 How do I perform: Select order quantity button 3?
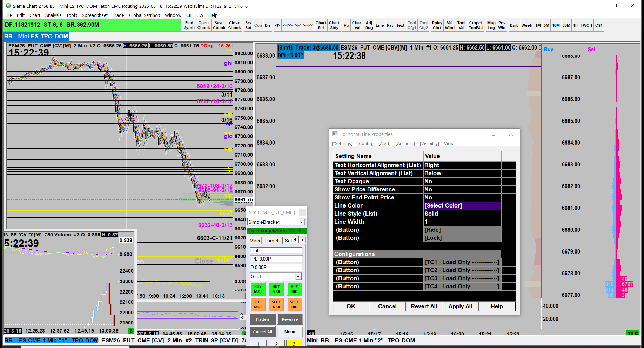[294, 343]
